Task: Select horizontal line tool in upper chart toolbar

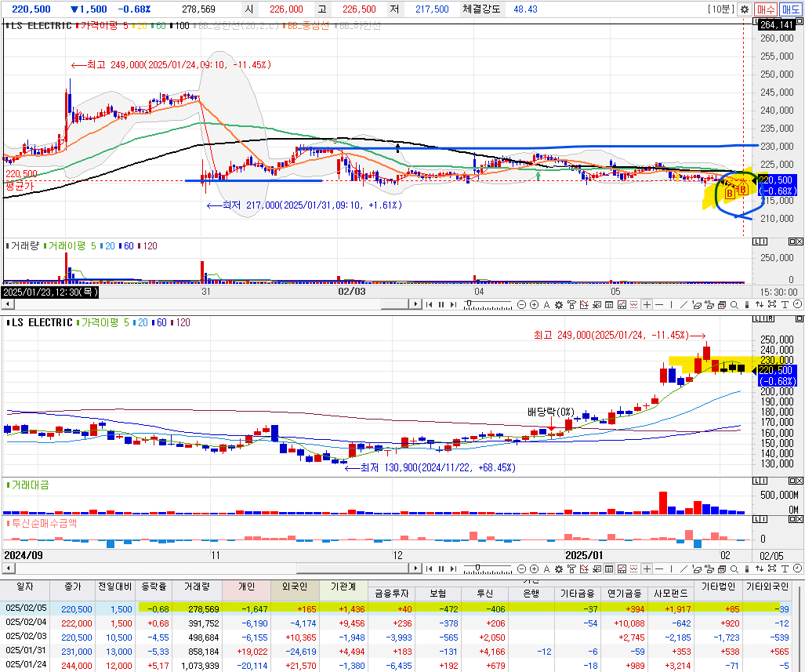Action: 659,305
